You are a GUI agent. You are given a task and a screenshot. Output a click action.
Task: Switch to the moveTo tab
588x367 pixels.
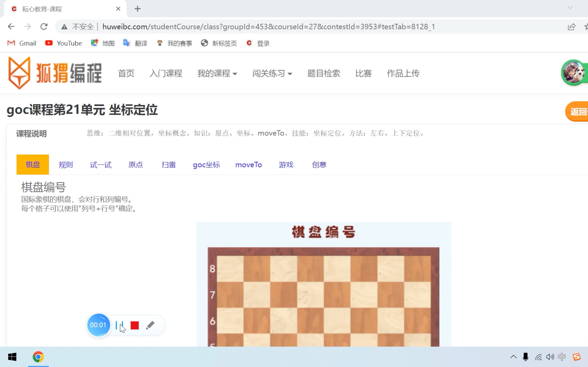pyautogui.click(x=249, y=165)
